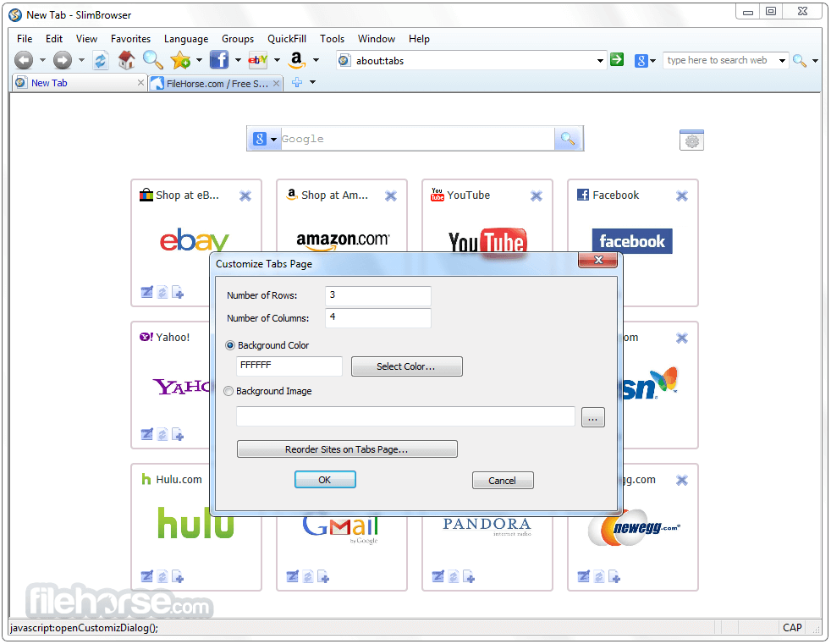The image size is (831, 644).
Task: Open Pandora tile in new tab icon
Action: (469, 576)
